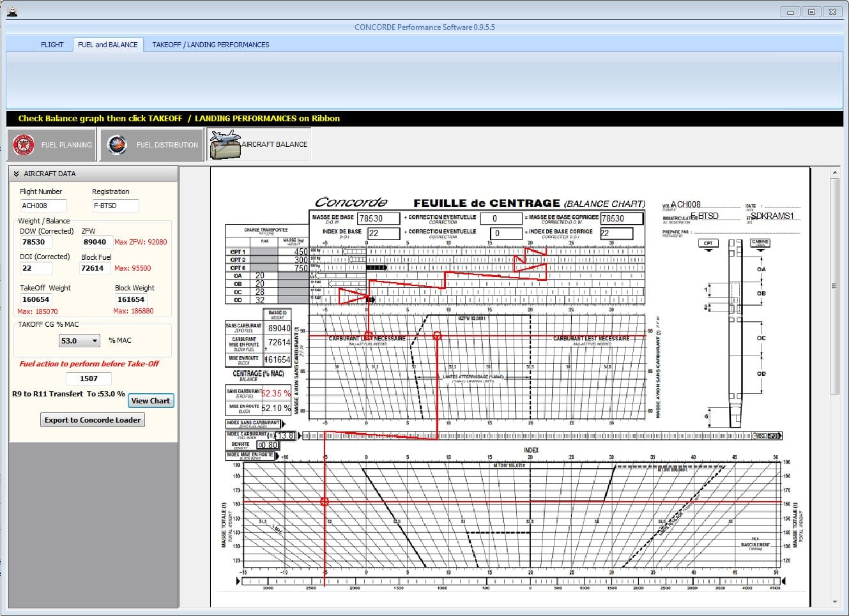Click the vertical scrollbar thumb of chart
Viewport: 849px width, 616px height.
pos(834,286)
